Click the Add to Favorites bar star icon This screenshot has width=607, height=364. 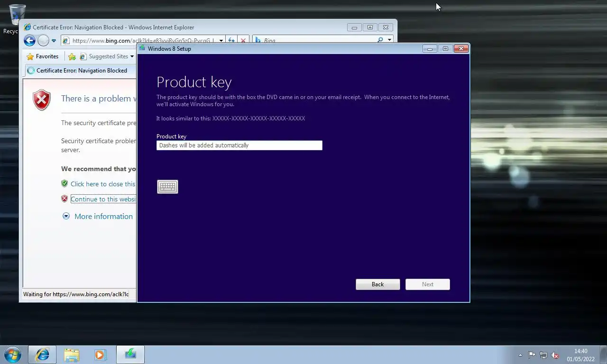(x=72, y=56)
